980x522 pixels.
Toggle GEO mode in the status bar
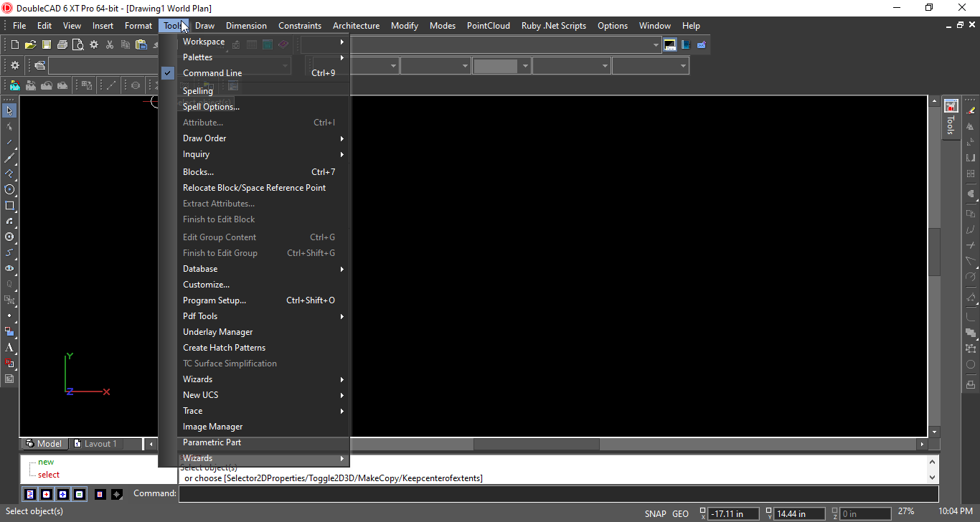(680, 513)
